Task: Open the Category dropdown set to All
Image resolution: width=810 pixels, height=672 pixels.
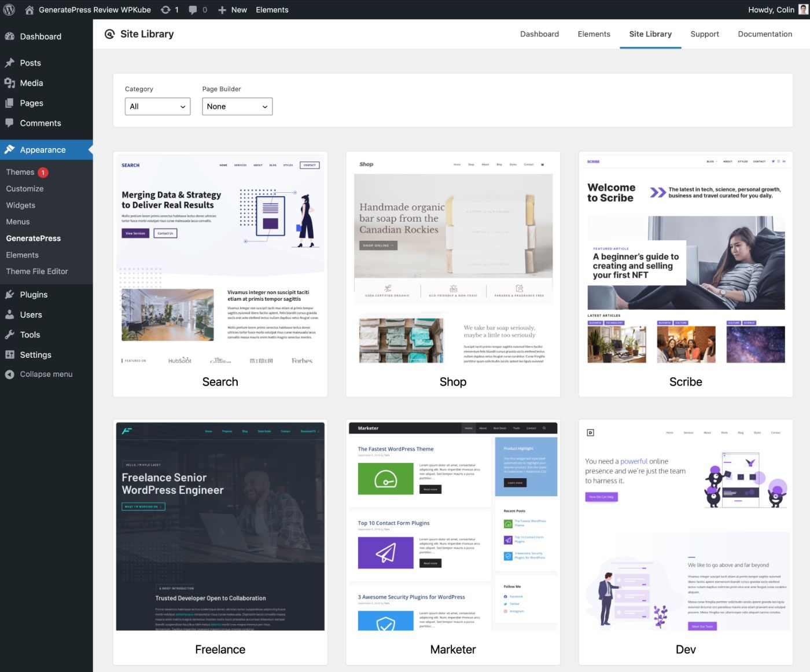Action: coord(157,107)
